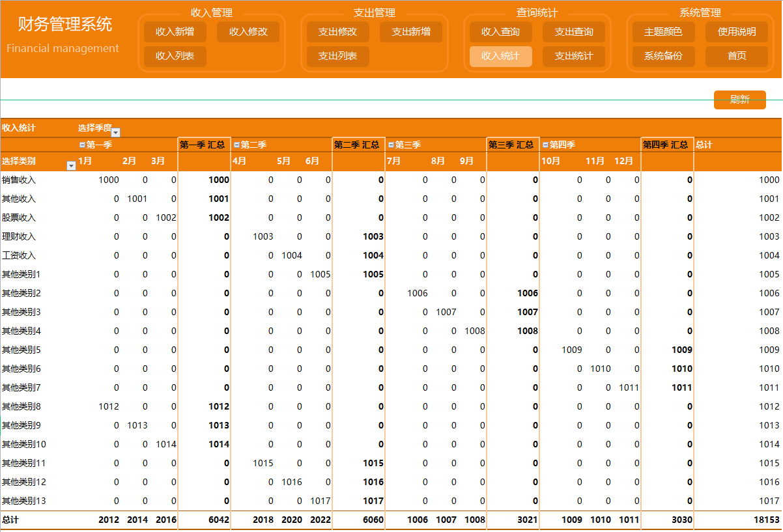The height and width of the screenshot is (532, 783).
Task: Open 使用说明
Action: pos(737,32)
